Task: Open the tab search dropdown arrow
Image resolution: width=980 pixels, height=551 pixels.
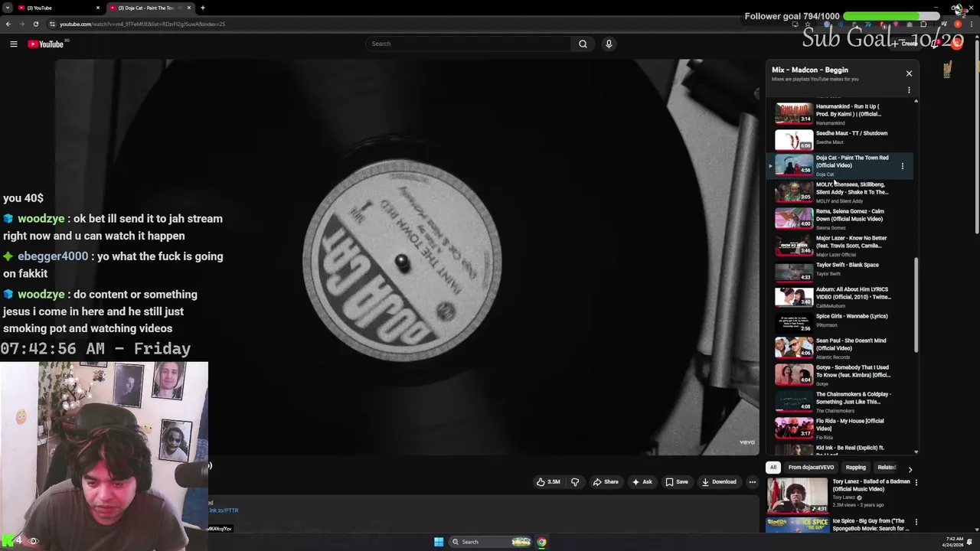Action: 6,8
